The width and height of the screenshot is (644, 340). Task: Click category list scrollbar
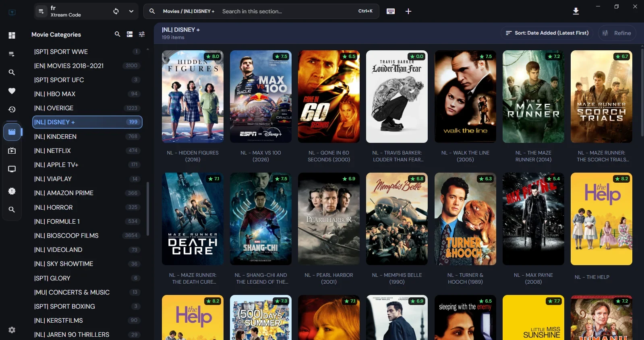click(148, 208)
